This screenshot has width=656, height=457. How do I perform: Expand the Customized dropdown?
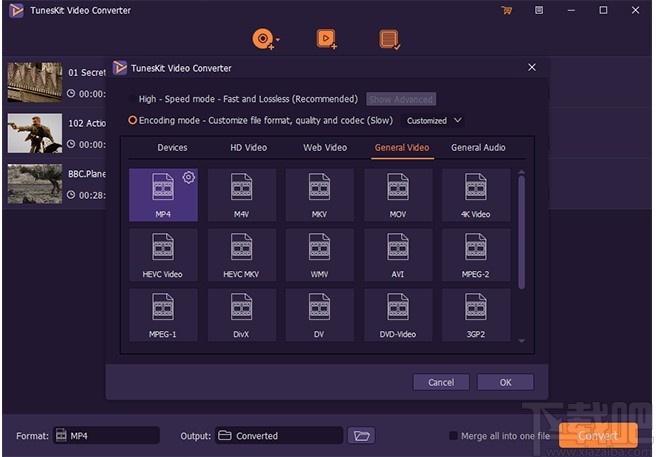pos(434,121)
